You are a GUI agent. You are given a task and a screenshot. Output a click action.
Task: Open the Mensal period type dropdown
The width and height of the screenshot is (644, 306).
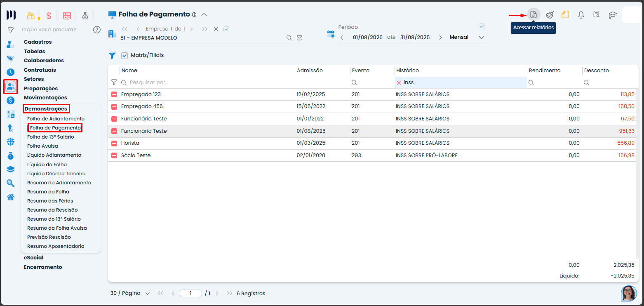tap(481, 38)
